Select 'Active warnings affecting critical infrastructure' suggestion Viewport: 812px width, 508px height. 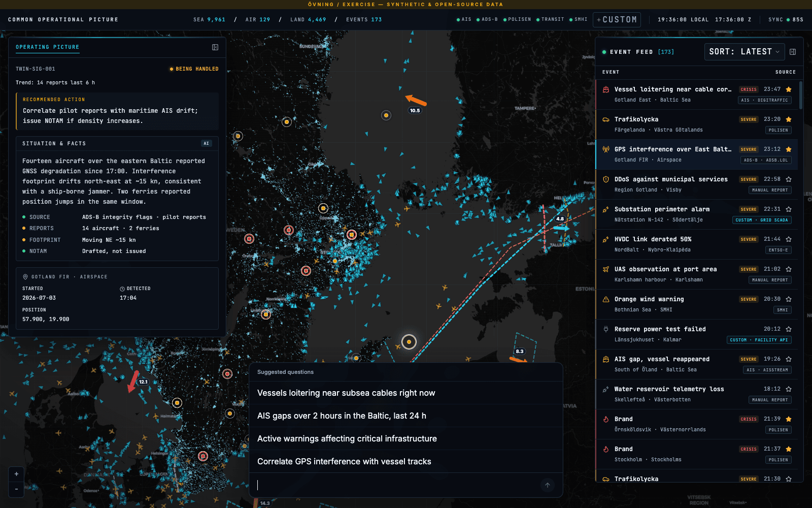click(x=406, y=438)
